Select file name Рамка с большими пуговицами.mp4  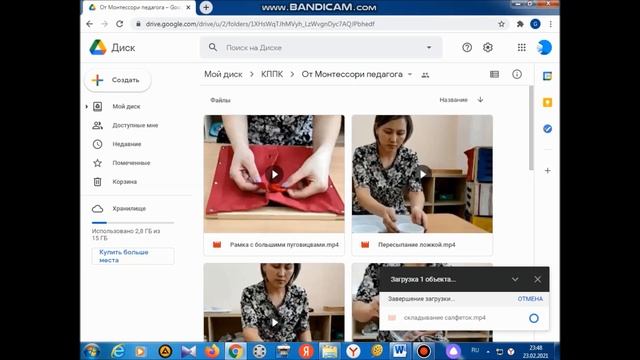coord(284,245)
